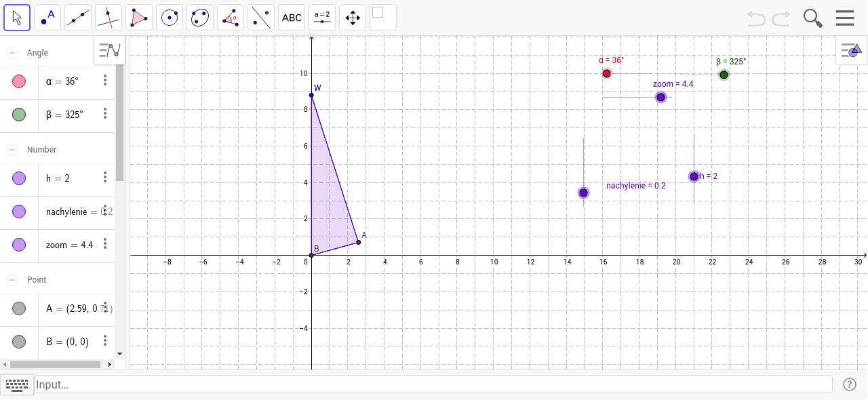Screen dimensions: 868x400
Task: Toggle the empty checkbox in the toolbar
Action: tap(378, 12)
